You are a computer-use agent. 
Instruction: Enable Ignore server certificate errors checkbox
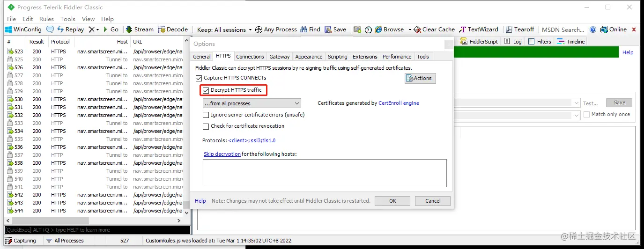coord(206,115)
